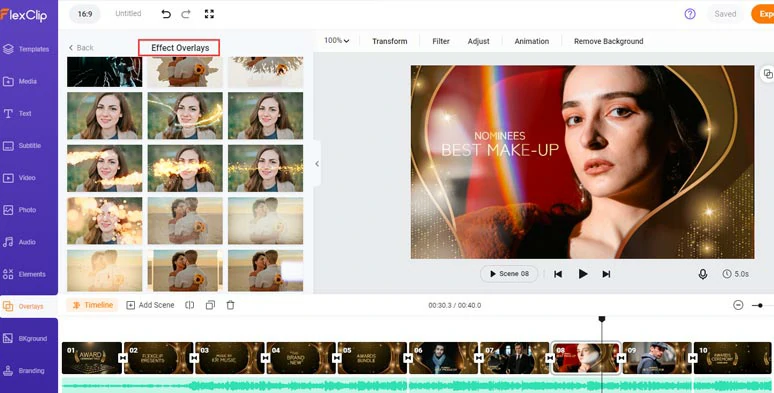774x393 pixels.
Task: Play Scene 08 button
Action: [509, 274]
